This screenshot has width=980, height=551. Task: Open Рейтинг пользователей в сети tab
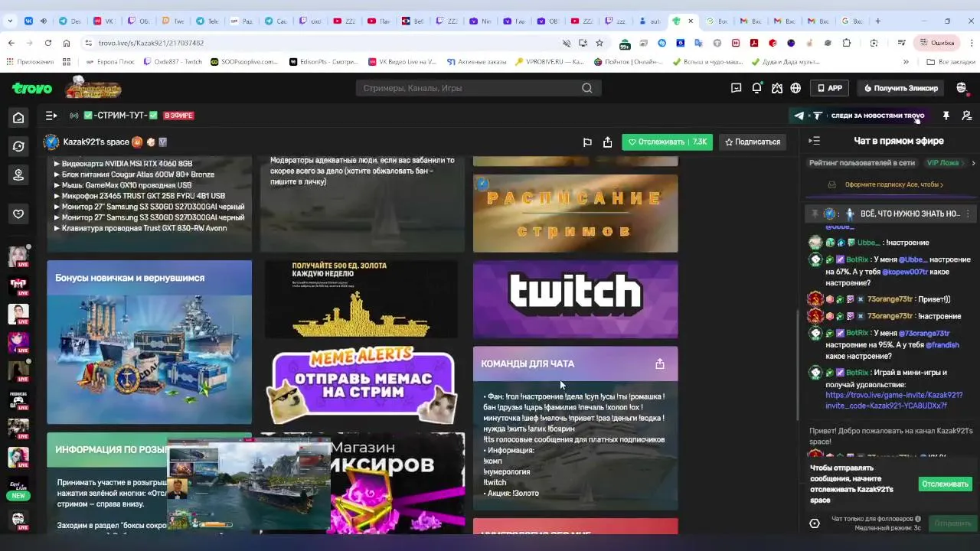coord(862,163)
